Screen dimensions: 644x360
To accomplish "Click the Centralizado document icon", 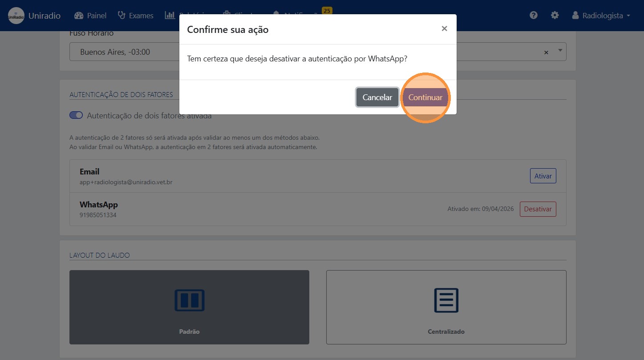I will [x=446, y=300].
